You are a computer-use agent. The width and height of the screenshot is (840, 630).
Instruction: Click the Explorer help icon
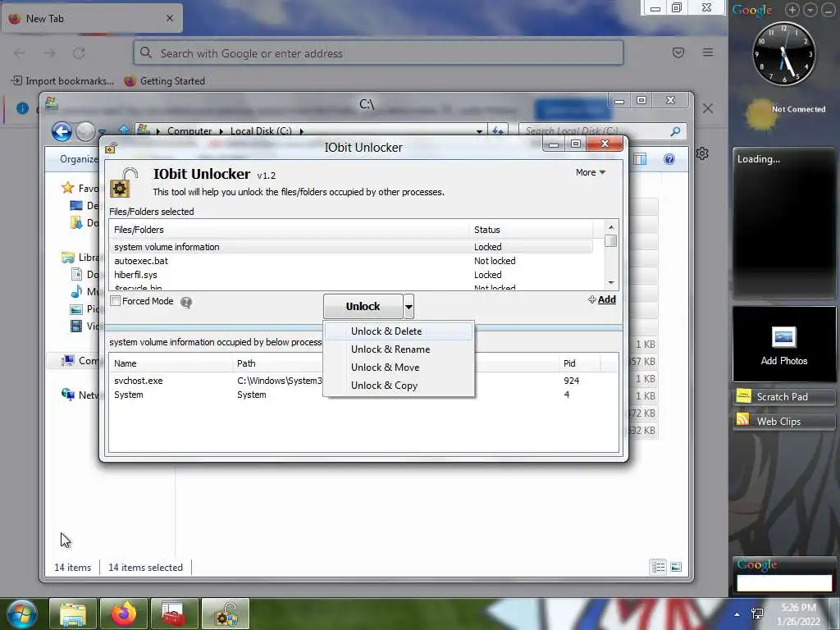(669, 159)
